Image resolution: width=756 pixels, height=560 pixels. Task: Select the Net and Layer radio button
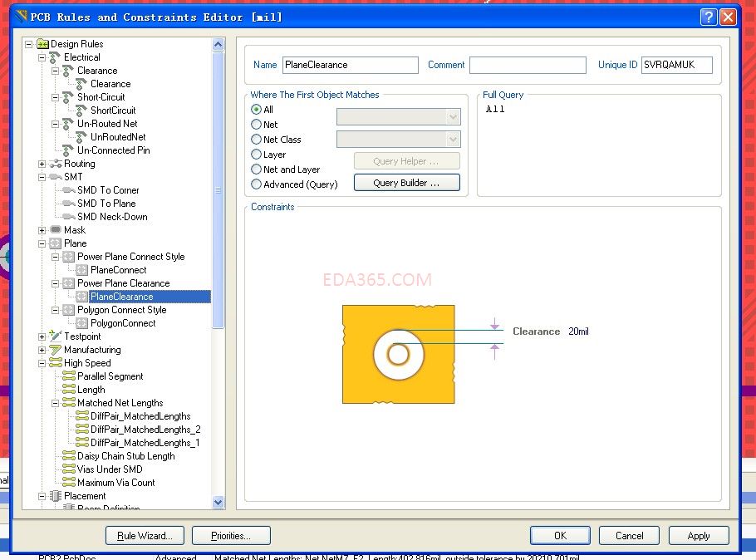coord(257,169)
